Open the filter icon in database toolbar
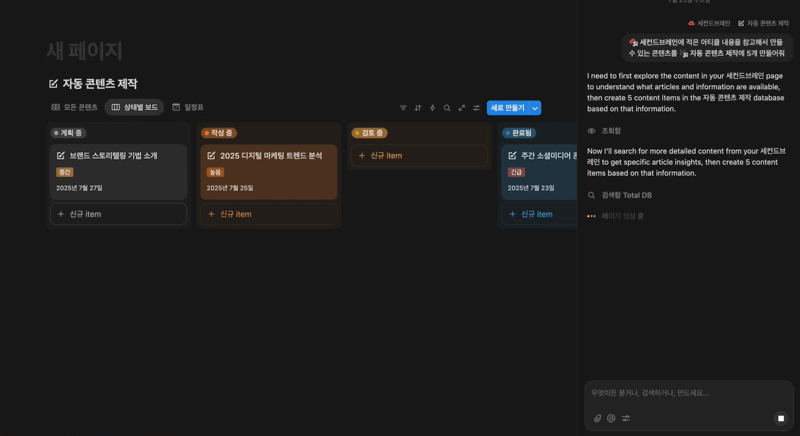This screenshot has height=436, width=800. pyautogui.click(x=403, y=108)
